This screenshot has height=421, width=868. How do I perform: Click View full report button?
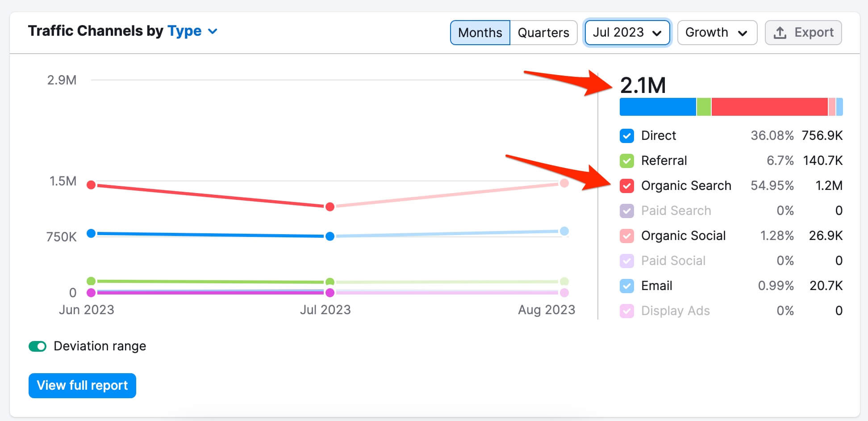coord(82,385)
